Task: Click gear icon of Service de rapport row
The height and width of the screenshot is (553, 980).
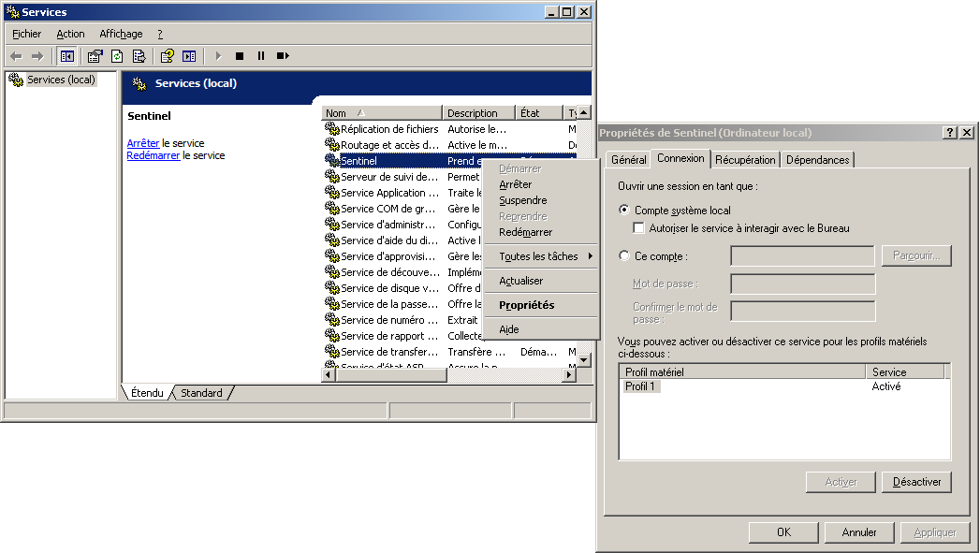Action: tap(332, 336)
